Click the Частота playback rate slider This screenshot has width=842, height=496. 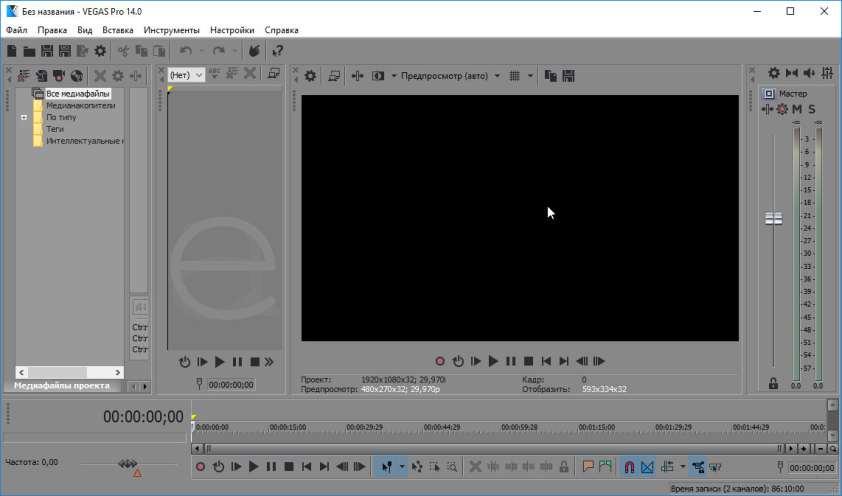[128, 464]
